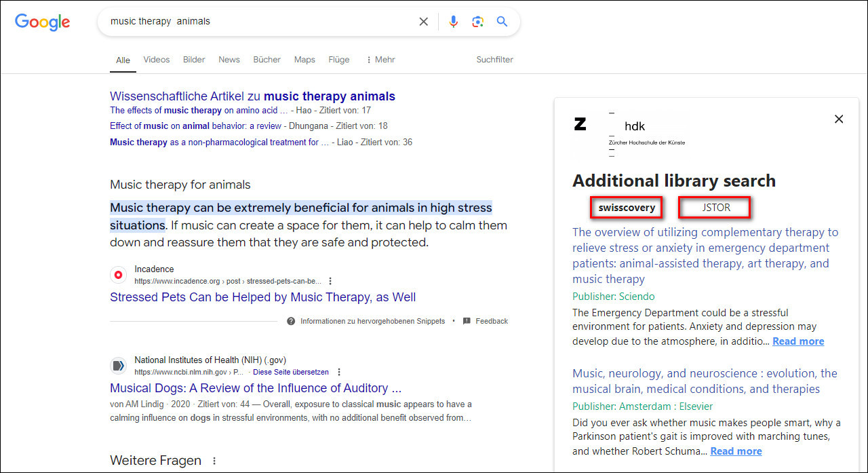Open 'Music therapy as a non-pharmacological treatment' article

coord(220,142)
